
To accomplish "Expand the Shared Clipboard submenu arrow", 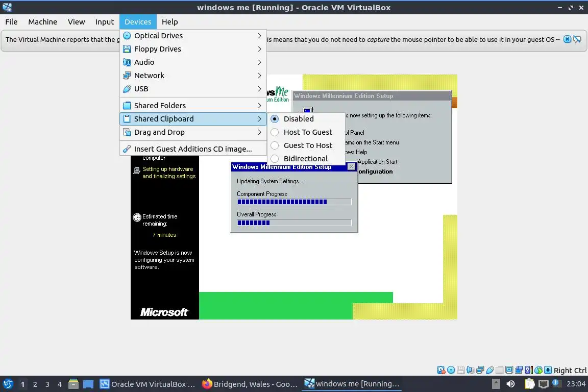I will [x=259, y=119].
